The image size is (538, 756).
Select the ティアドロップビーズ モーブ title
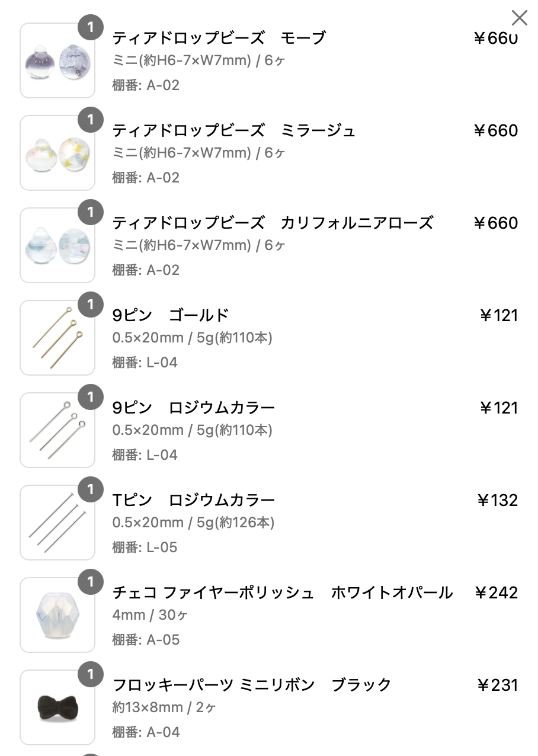tap(219, 38)
